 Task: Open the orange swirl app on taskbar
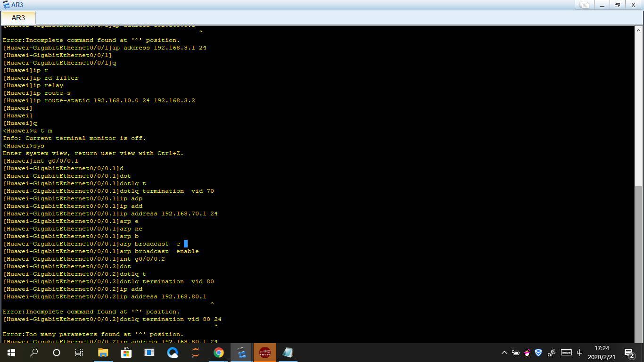tap(195, 353)
